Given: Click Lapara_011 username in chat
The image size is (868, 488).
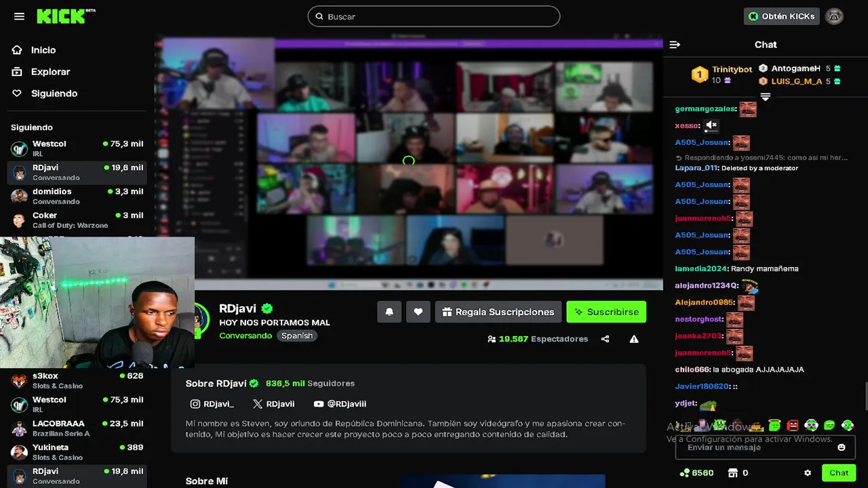Looking at the screenshot, I should [x=697, y=168].
